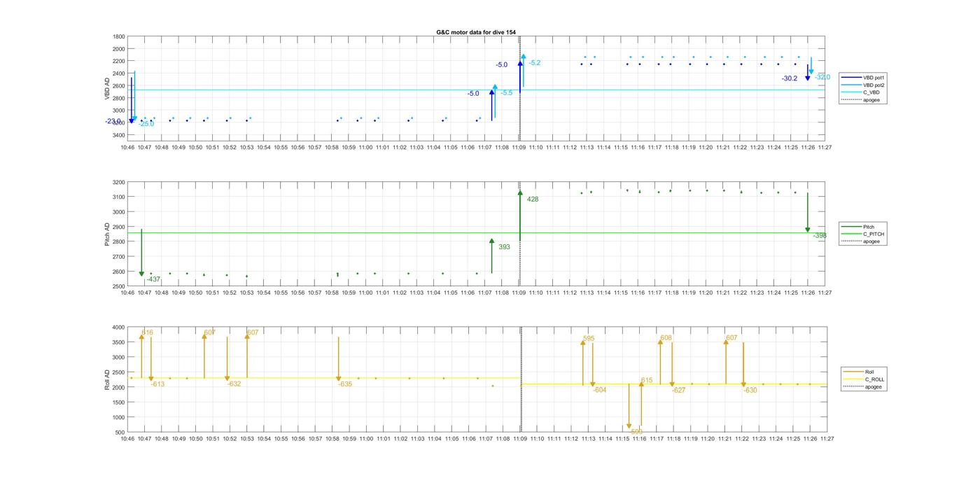This screenshot has height=485, width=980.
Task: Click the '-437' pitch data label
Action: [153, 279]
